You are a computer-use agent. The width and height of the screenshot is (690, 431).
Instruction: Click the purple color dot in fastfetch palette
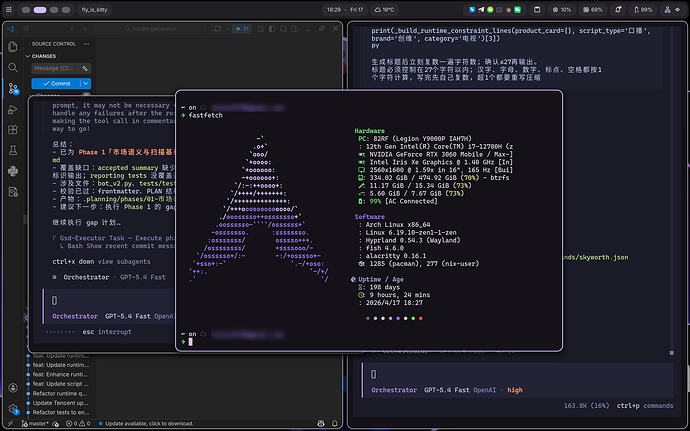pyautogui.click(x=398, y=318)
